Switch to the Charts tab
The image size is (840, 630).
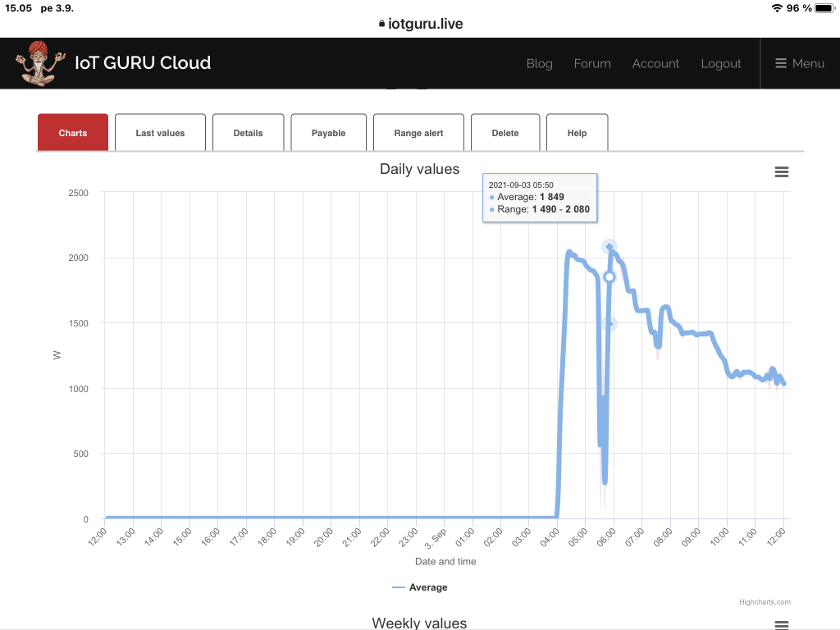pos(73,132)
